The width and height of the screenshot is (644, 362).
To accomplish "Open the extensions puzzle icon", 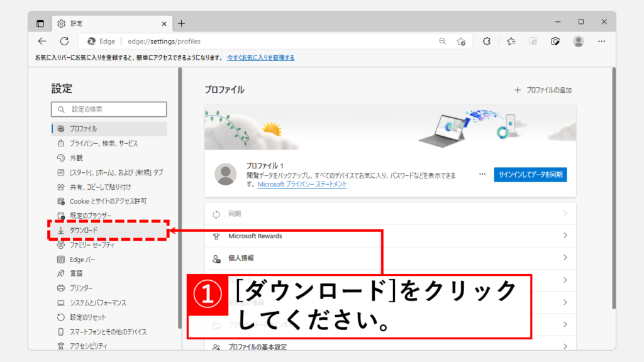I will click(x=486, y=41).
